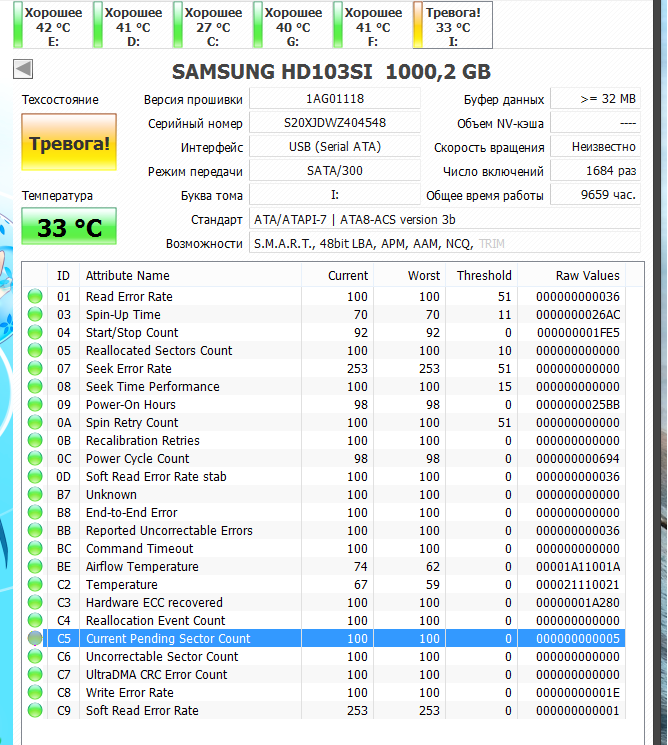Click features field listing S.M.A.R.T.
668x745 pixels.
445,244
